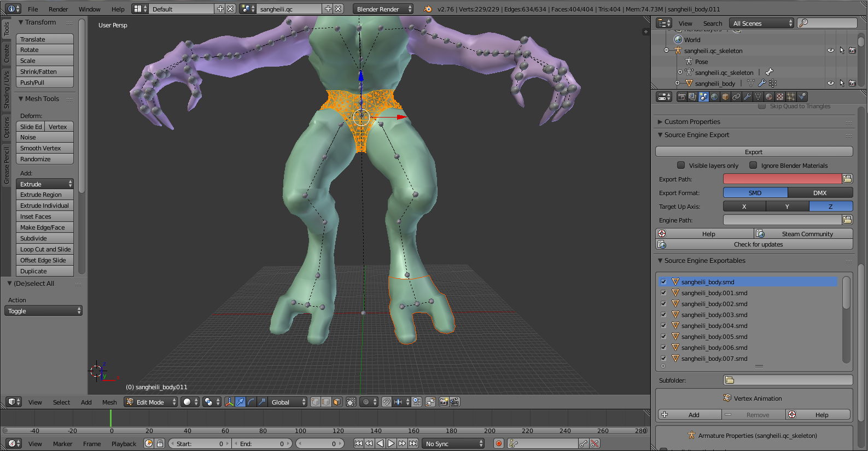Uncheck the sangheili_body.003.smd exportable
868x451 pixels.
(x=663, y=315)
